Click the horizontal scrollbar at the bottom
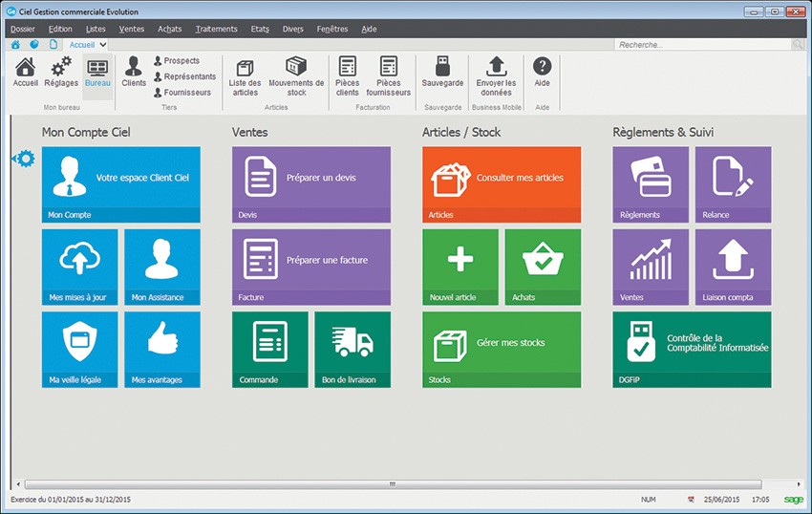This screenshot has width=812, height=514. click(x=392, y=484)
